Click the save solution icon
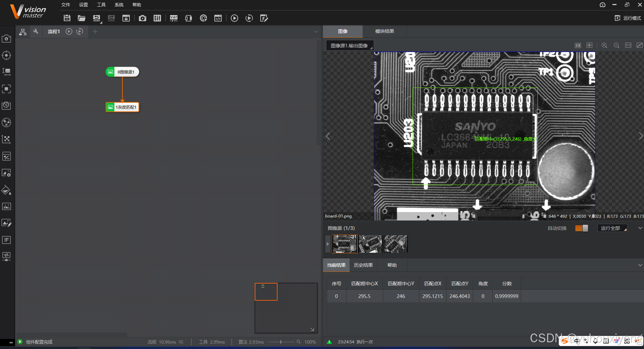The width and height of the screenshot is (644, 349). pos(67,18)
